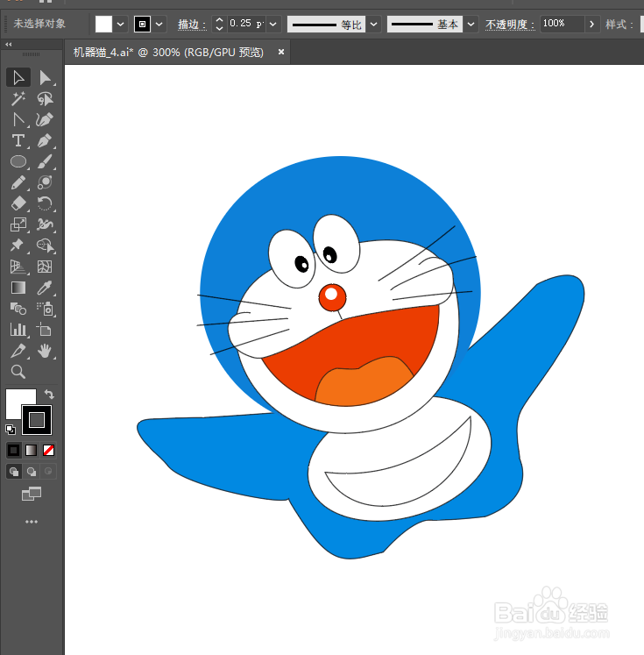Screen dimensions: 644x655
Task: Choose the Magic Wand tool
Action: pyautogui.click(x=18, y=99)
